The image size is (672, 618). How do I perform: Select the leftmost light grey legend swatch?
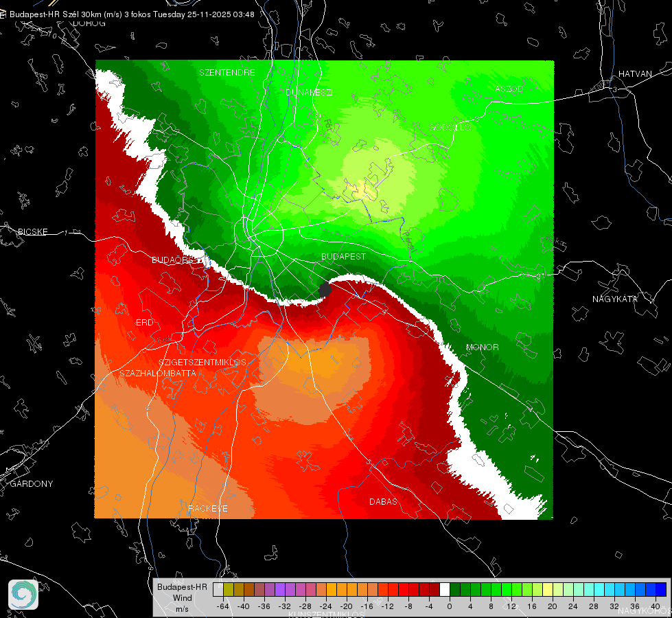point(218,589)
